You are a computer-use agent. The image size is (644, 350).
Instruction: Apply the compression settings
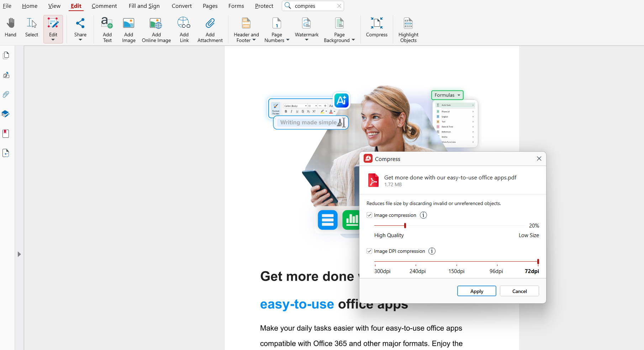476,291
